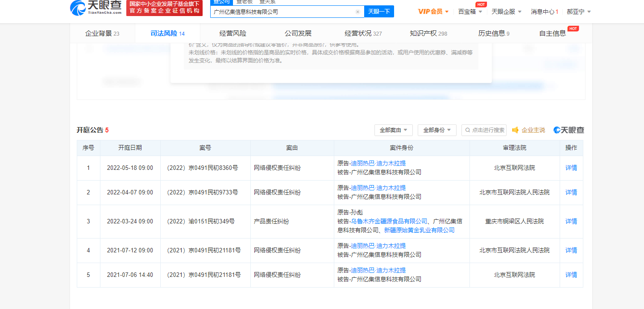The height and width of the screenshot is (309, 644).
Task: Open 详情 for the 2021-07-06 hearing row
Action: (571, 275)
